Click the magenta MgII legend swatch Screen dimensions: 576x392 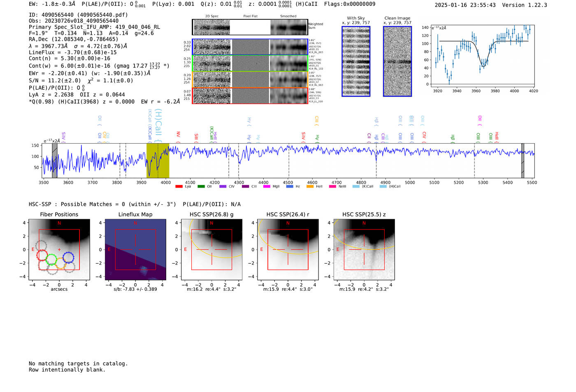(x=267, y=186)
